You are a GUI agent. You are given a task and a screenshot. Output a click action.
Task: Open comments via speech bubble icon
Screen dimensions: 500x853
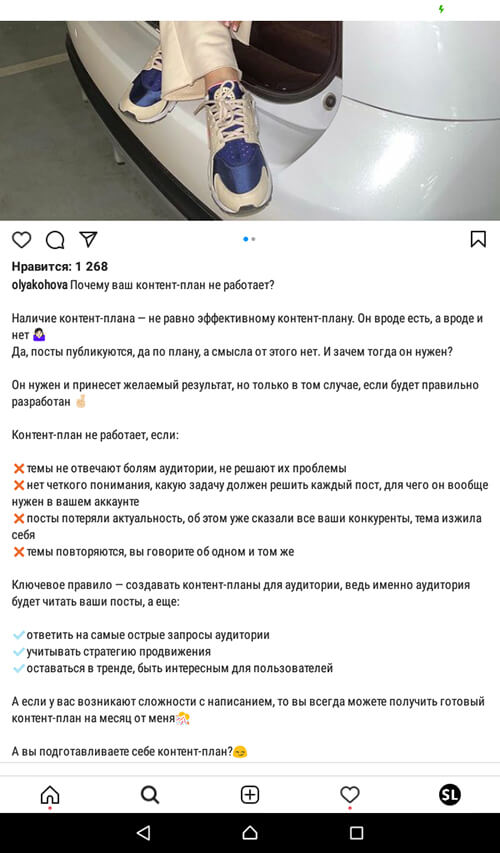[x=55, y=240]
